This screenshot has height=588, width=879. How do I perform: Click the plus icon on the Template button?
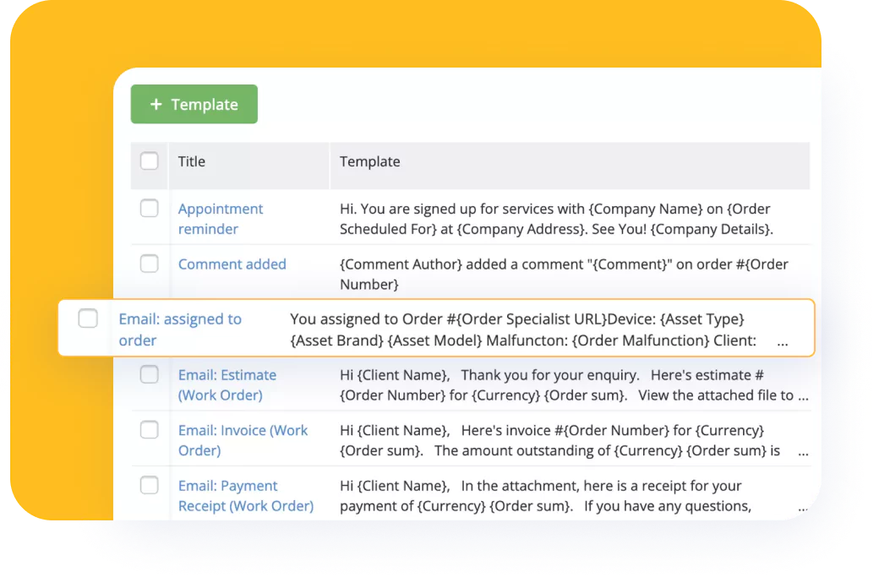coord(155,105)
